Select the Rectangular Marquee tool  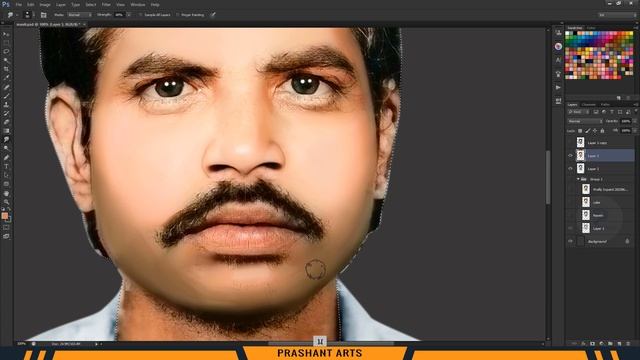(6, 43)
